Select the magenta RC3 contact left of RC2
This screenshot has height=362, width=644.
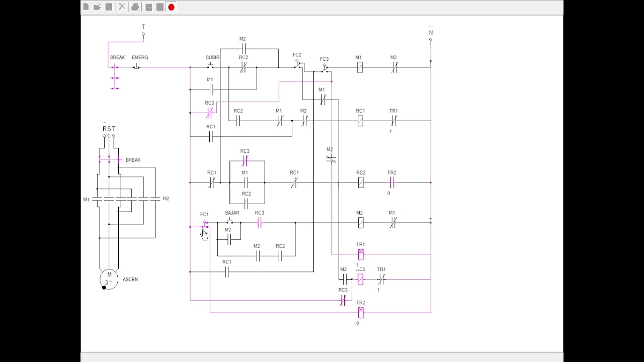pyautogui.click(x=209, y=113)
